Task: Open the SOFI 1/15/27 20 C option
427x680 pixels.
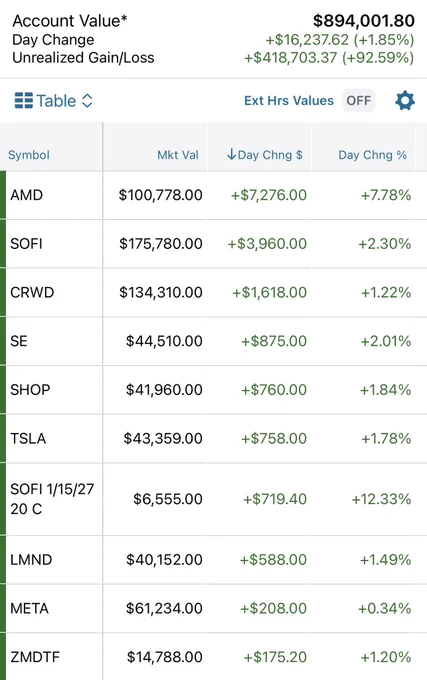Action: 213,499
